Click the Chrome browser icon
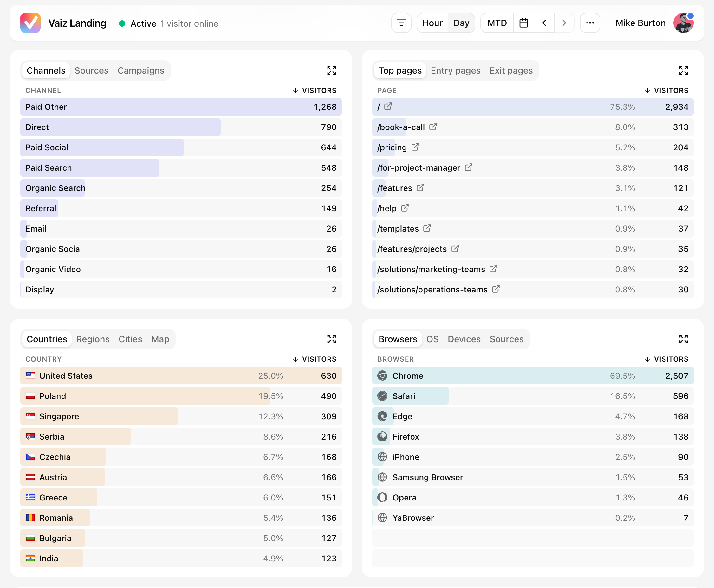This screenshot has height=588, width=714. pyautogui.click(x=382, y=376)
